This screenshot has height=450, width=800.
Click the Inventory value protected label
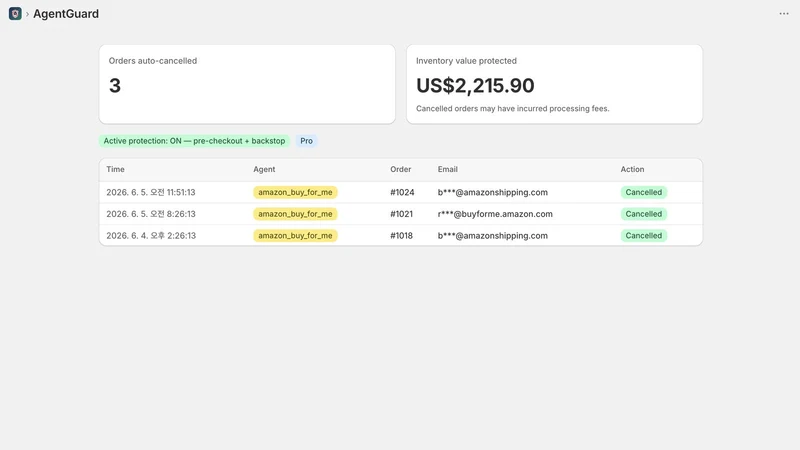(466, 61)
